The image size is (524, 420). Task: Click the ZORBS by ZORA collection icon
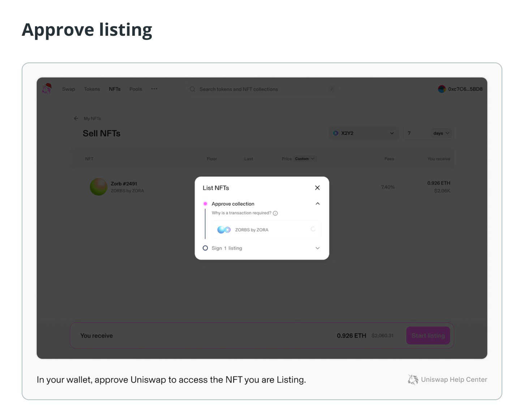(x=224, y=230)
